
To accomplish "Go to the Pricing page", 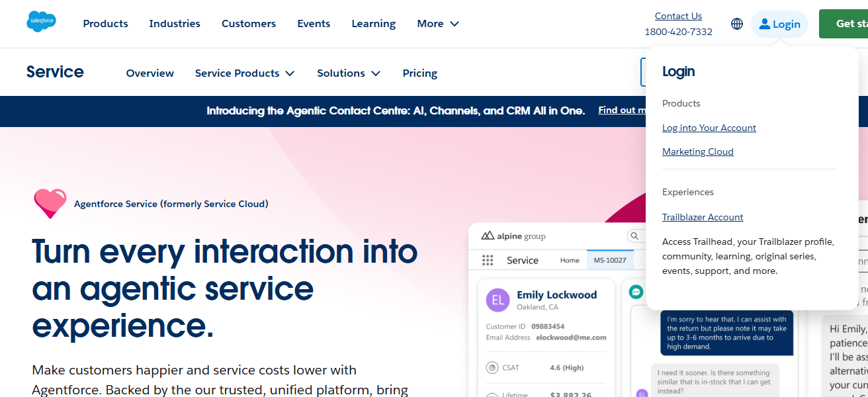I will [420, 73].
